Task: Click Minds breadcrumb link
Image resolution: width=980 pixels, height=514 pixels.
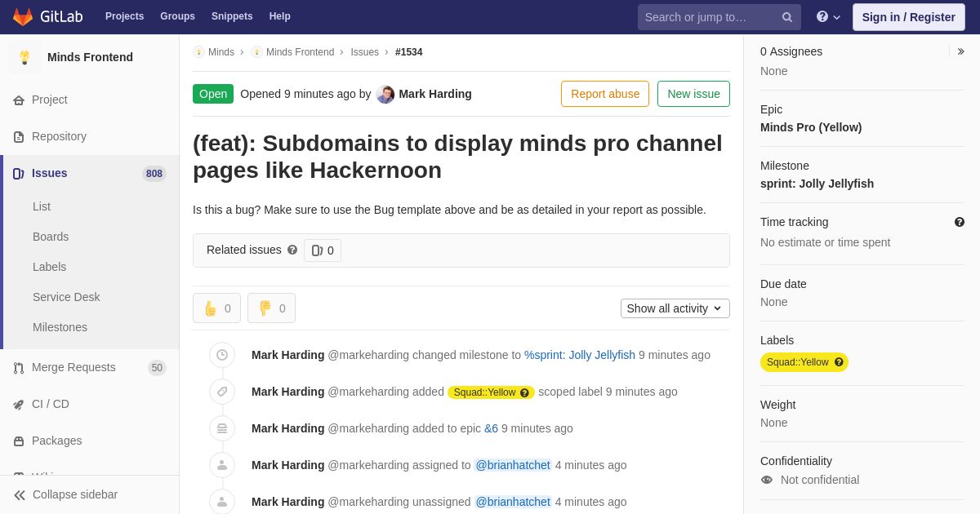Action: tap(221, 52)
